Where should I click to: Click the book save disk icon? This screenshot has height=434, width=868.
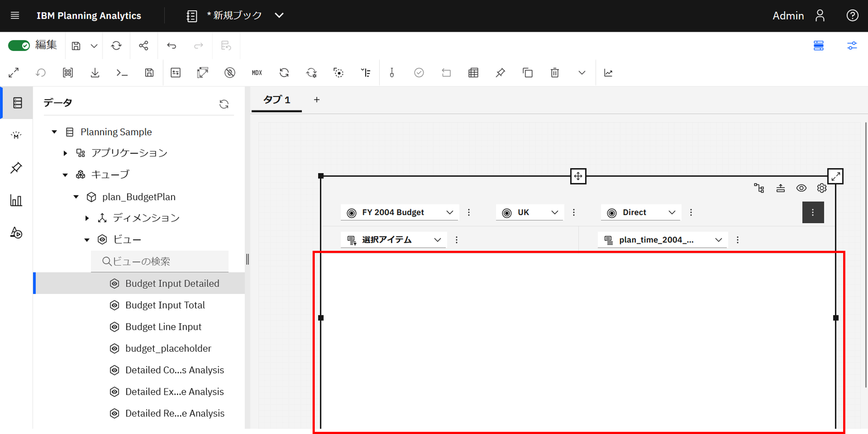coord(76,46)
